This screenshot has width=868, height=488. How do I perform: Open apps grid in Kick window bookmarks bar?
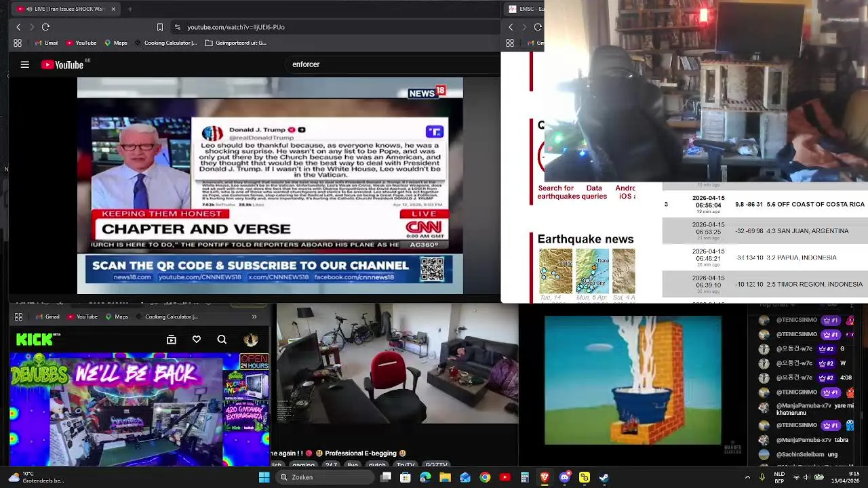click(x=18, y=317)
